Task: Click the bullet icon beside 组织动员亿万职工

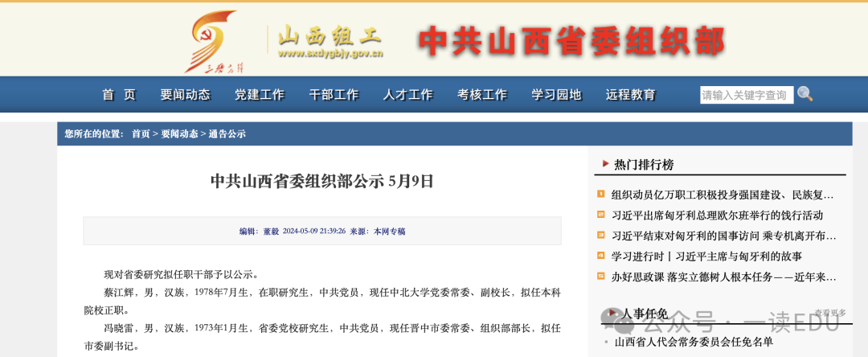Action: tap(601, 195)
